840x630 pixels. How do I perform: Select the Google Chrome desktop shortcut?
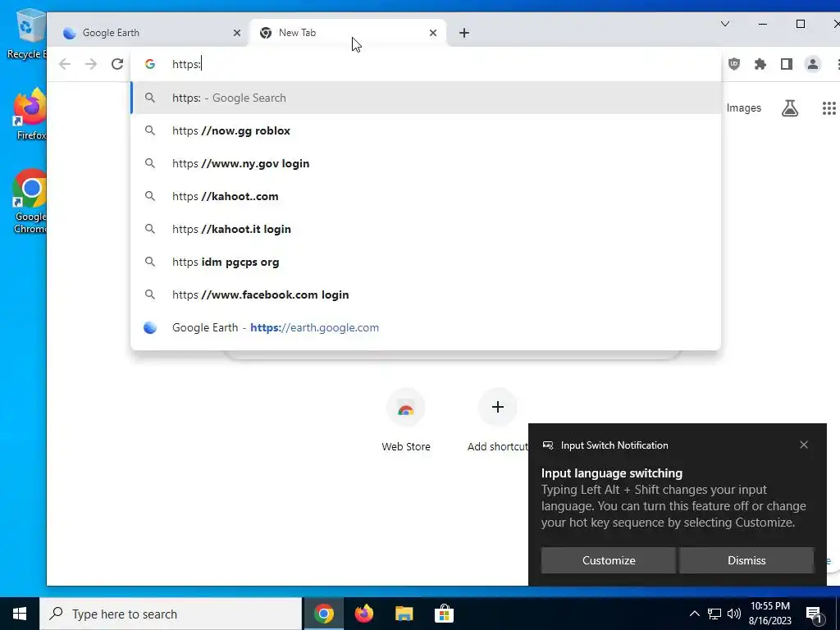point(30,202)
